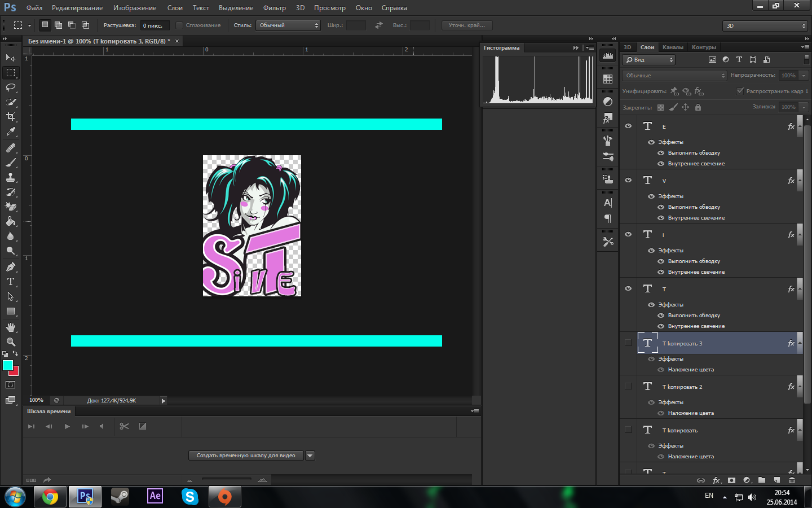The width and height of the screenshot is (812, 508).
Task: Select the Dodge tool
Action: pos(11,251)
